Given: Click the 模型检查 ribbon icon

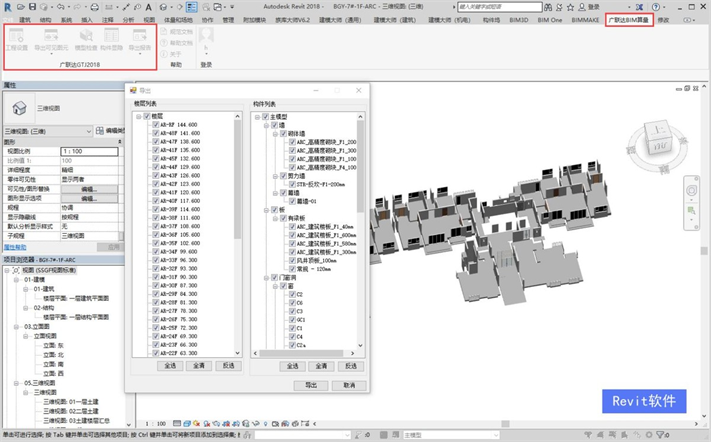Looking at the screenshot, I should (86, 36).
